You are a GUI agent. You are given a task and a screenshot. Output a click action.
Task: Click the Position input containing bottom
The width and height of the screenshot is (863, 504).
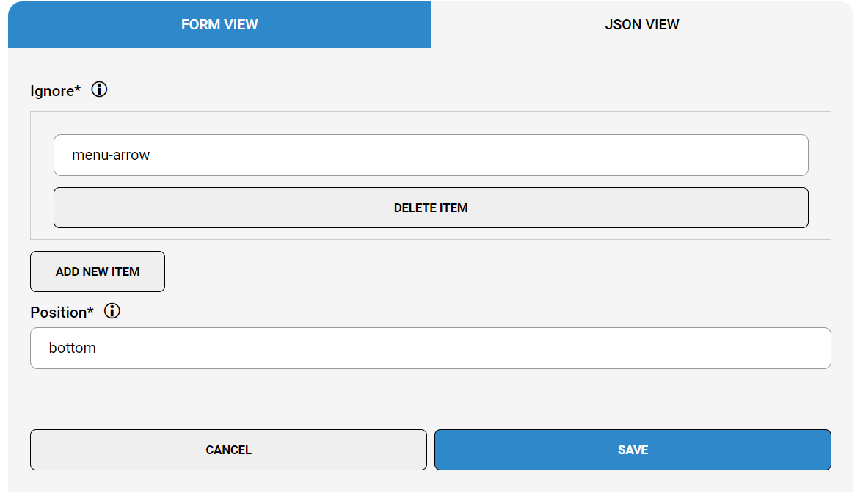pos(430,348)
